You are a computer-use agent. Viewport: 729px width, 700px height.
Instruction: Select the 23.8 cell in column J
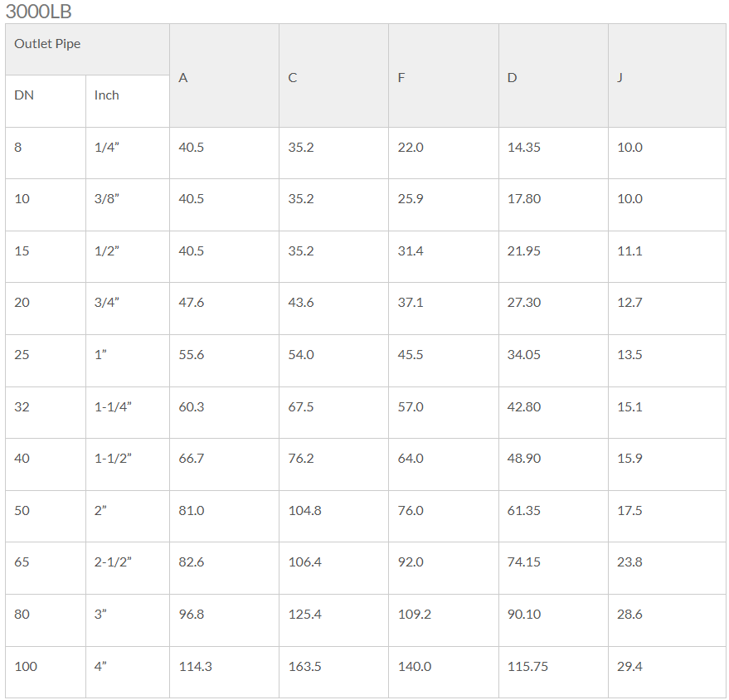coord(667,567)
